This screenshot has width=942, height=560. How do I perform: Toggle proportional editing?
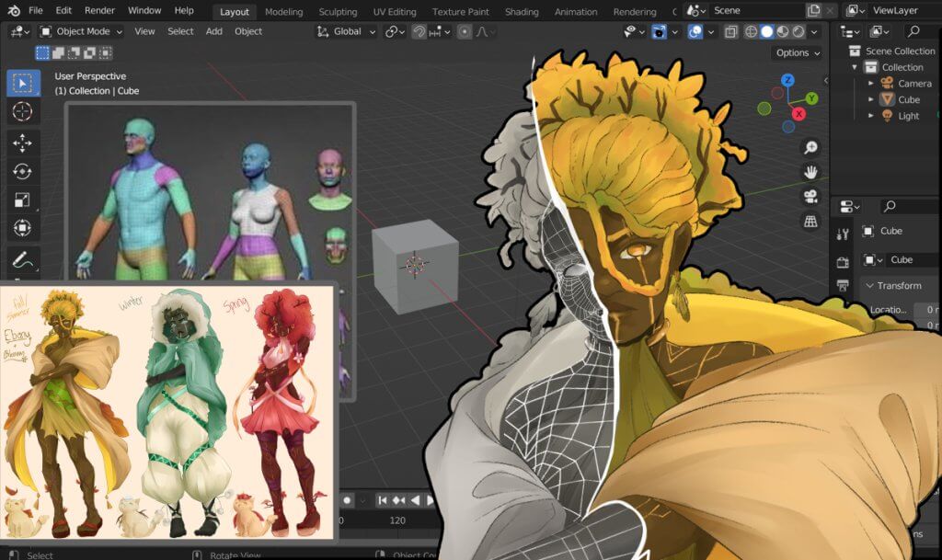click(x=465, y=32)
